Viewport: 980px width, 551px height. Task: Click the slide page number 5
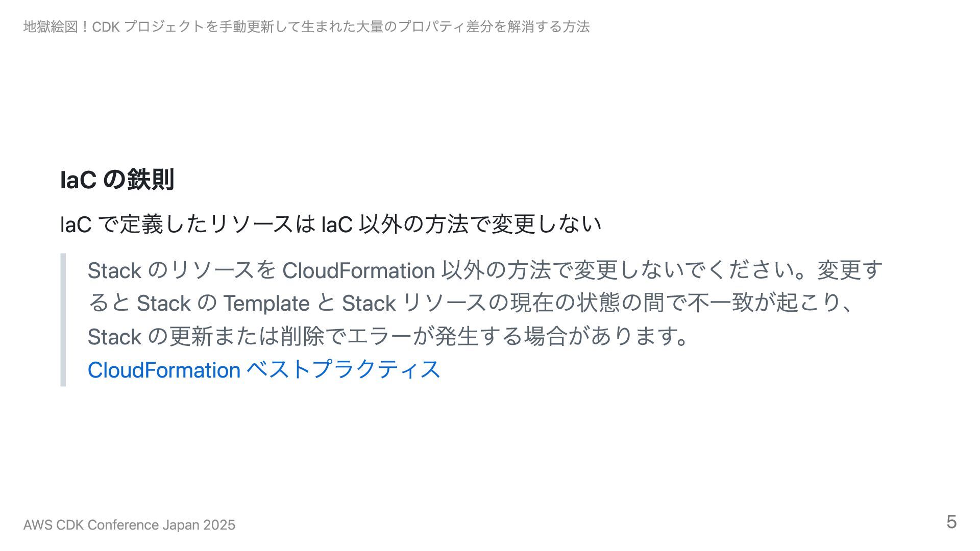[951, 522]
